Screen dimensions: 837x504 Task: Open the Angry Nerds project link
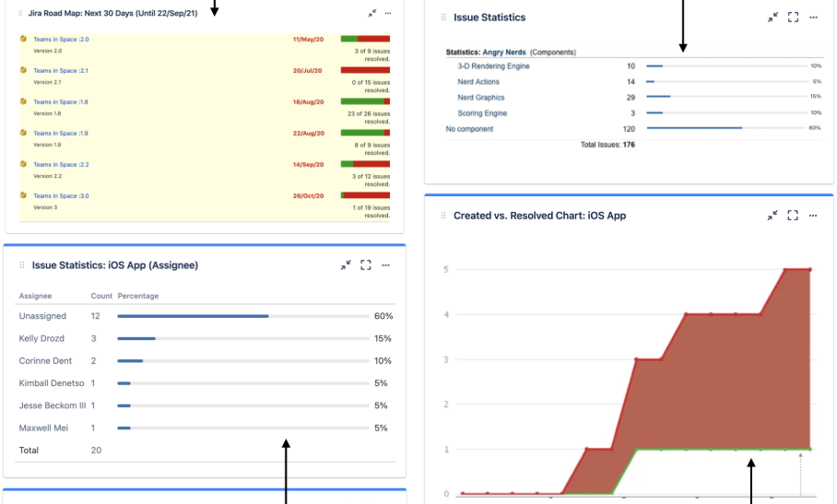coord(504,53)
